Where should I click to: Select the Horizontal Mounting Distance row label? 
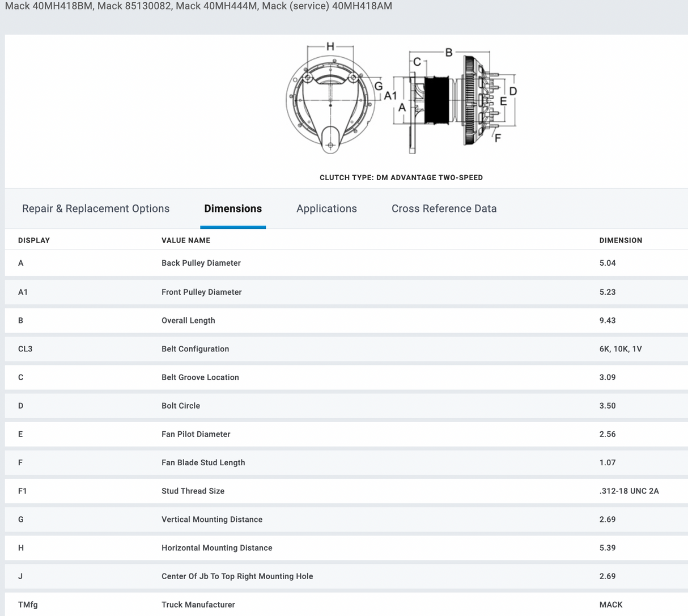217,548
